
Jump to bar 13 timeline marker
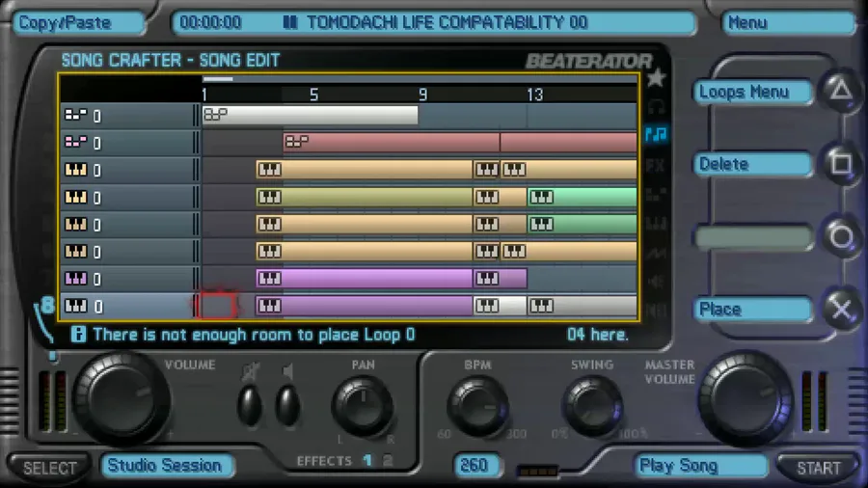(x=534, y=95)
